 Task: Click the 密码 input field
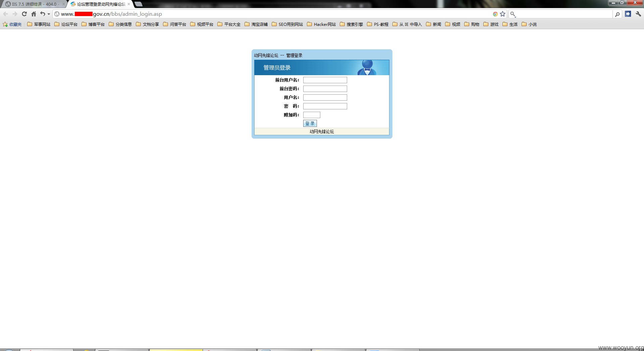325,106
